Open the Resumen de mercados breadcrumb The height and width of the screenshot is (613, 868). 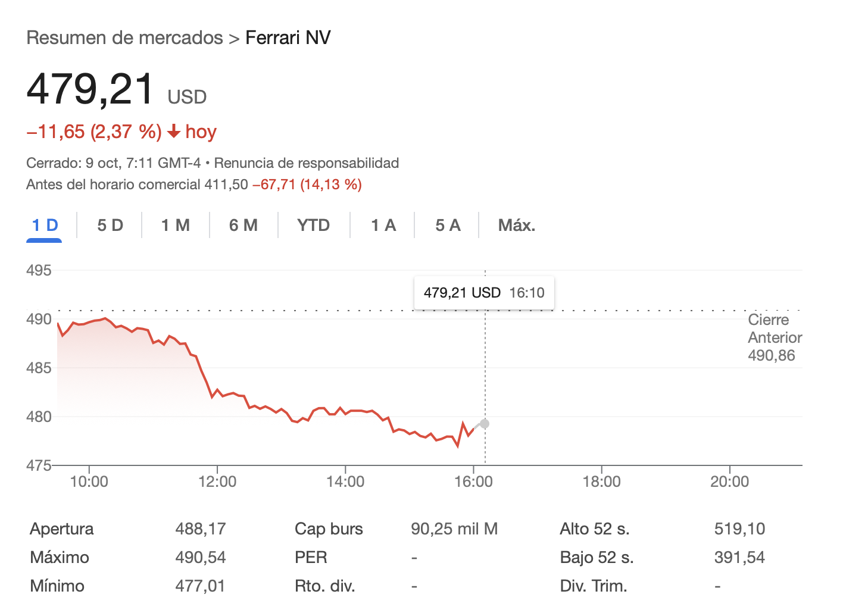[124, 37]
